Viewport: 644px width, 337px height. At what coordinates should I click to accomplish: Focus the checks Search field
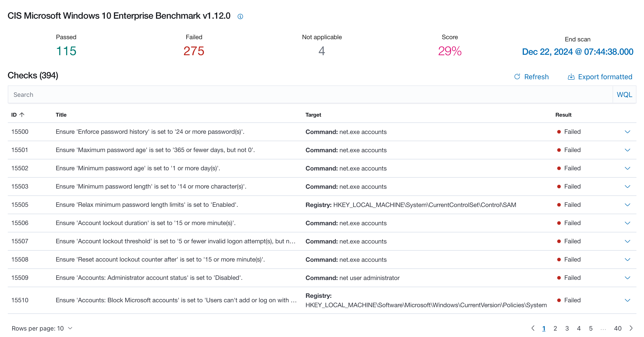click(x=310, y=95)
